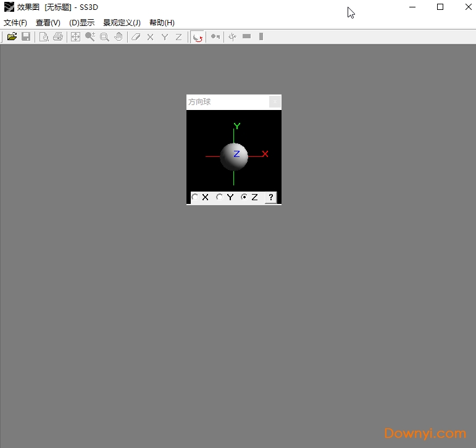Image resolution: width=476 pixels, height=448 pixels.
Task: Open print preview from the toolbar
Action: [44, 37]
